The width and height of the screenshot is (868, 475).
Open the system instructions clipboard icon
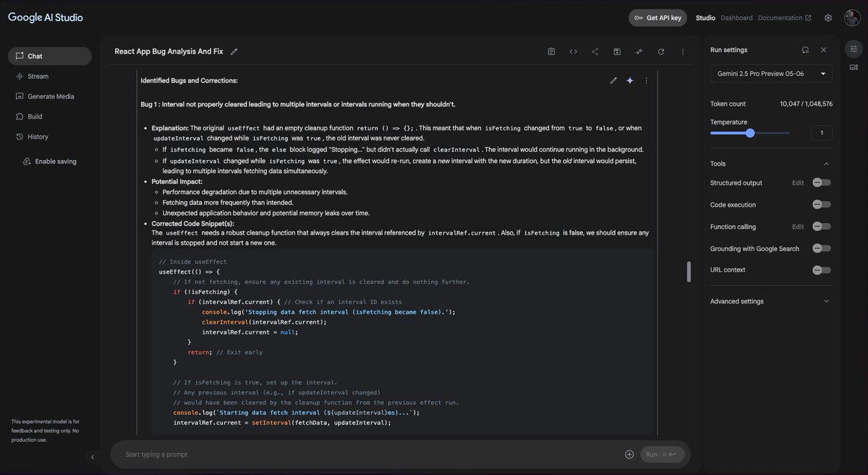tap(550, 50)
